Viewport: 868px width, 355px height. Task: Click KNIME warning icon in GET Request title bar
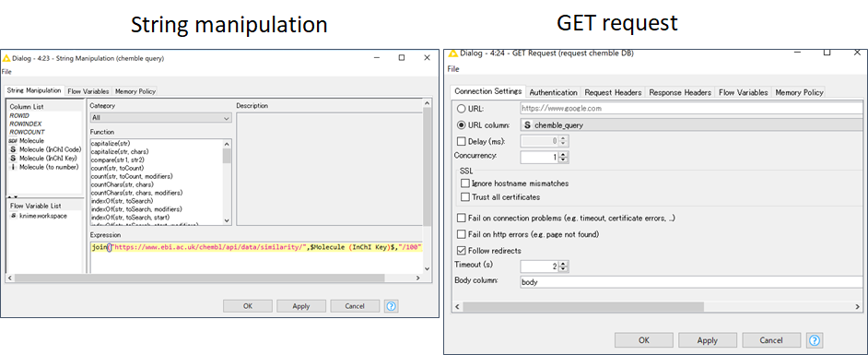click(452, 53)
